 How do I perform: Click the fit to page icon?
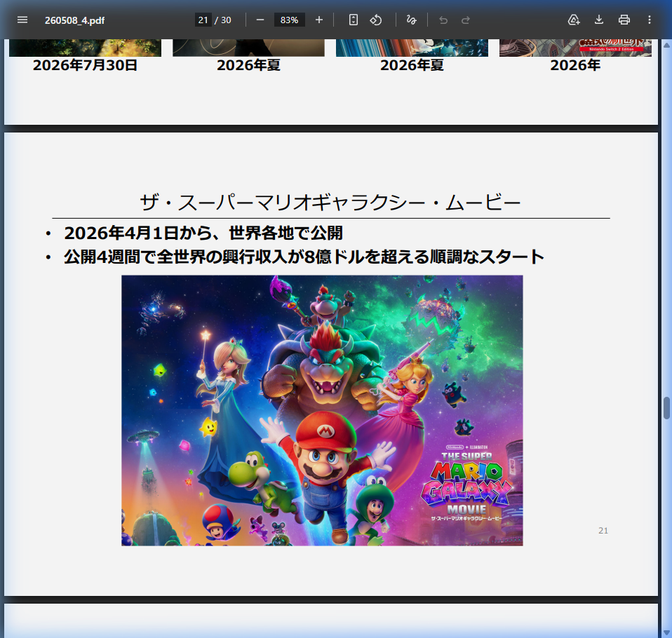353,20
